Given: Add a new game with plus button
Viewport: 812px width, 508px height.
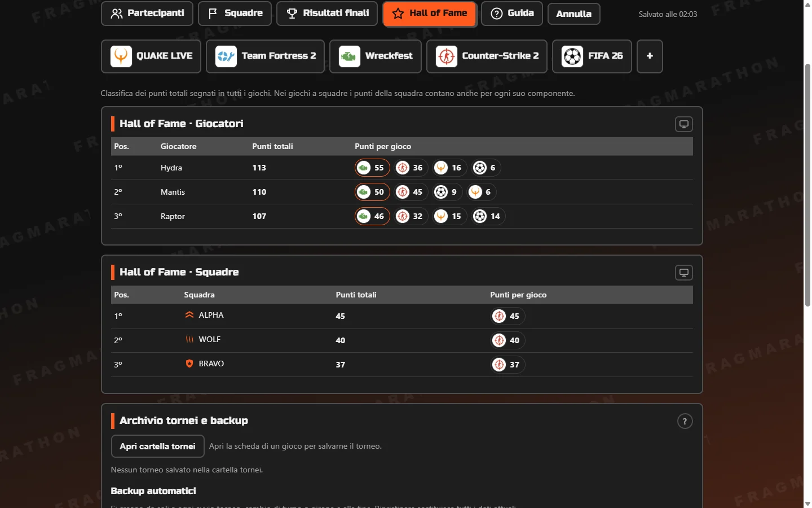Looking at the screenshot, I should tap(650, 56).
